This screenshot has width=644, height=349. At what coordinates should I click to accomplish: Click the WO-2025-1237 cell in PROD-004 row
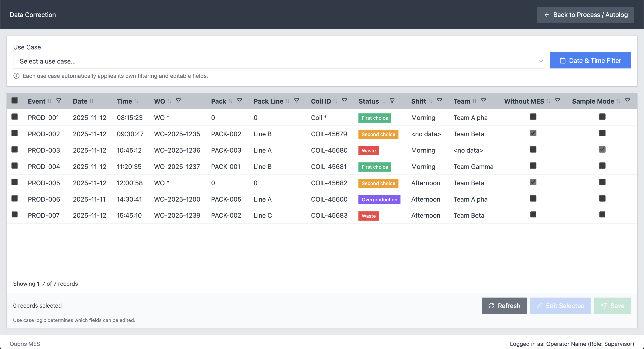[x=177, y=167]
